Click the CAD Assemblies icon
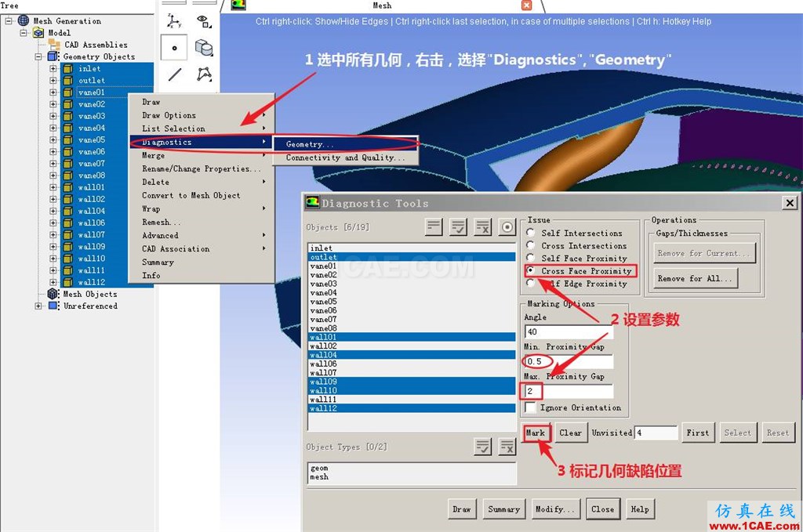Screen dimensions: 803x532 (54, 45)
